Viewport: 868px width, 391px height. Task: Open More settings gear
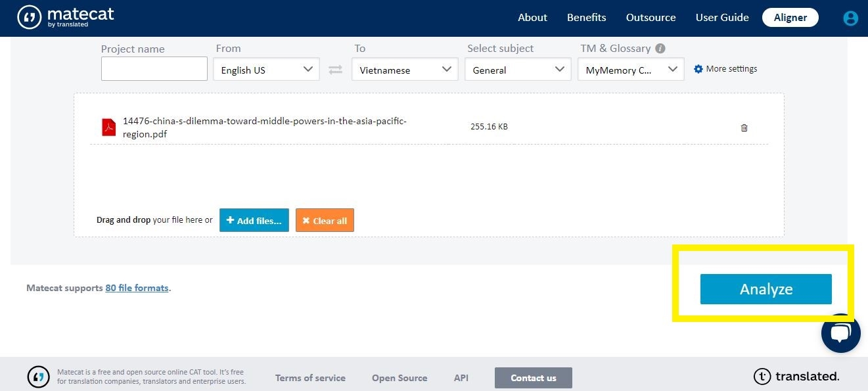coord(698,69)
